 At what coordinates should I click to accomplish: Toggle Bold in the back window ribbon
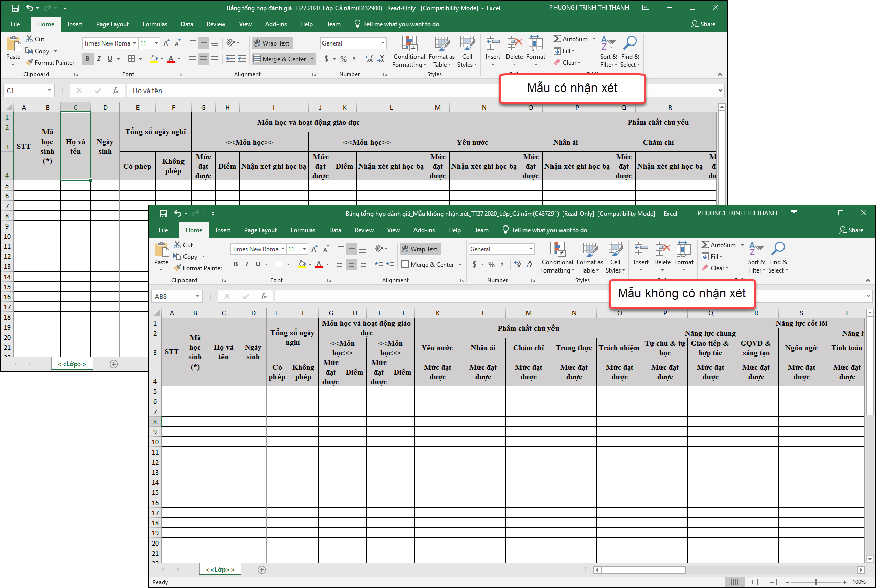87,59
